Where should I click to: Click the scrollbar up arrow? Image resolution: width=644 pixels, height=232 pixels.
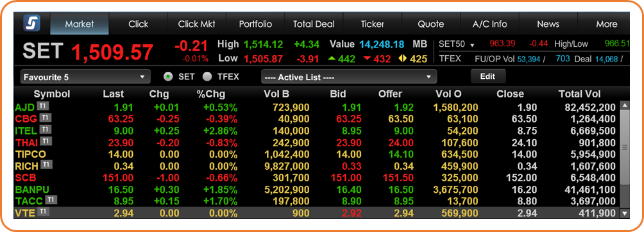coord(625,106)
